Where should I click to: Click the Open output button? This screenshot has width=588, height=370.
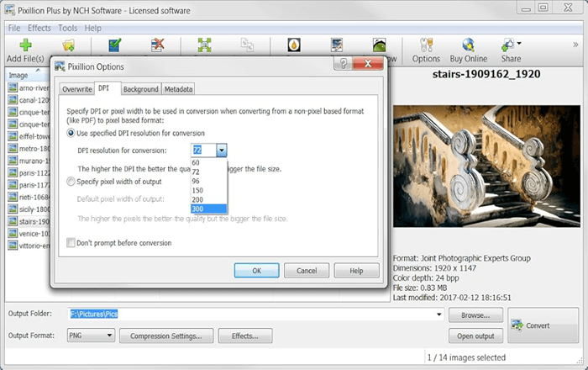click(475, 336)
